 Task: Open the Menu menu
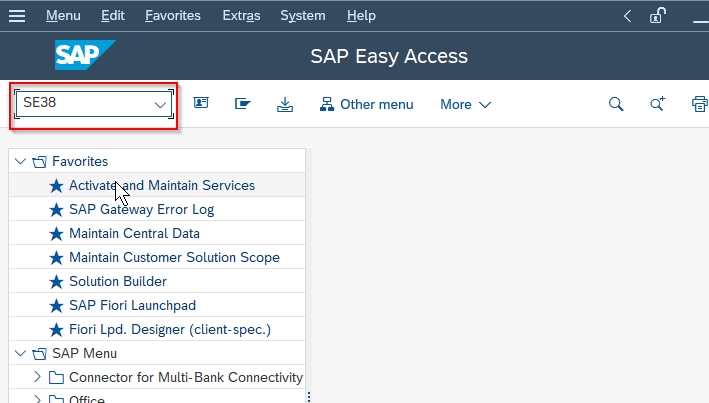pyautogui.click(x=63, y=16)
